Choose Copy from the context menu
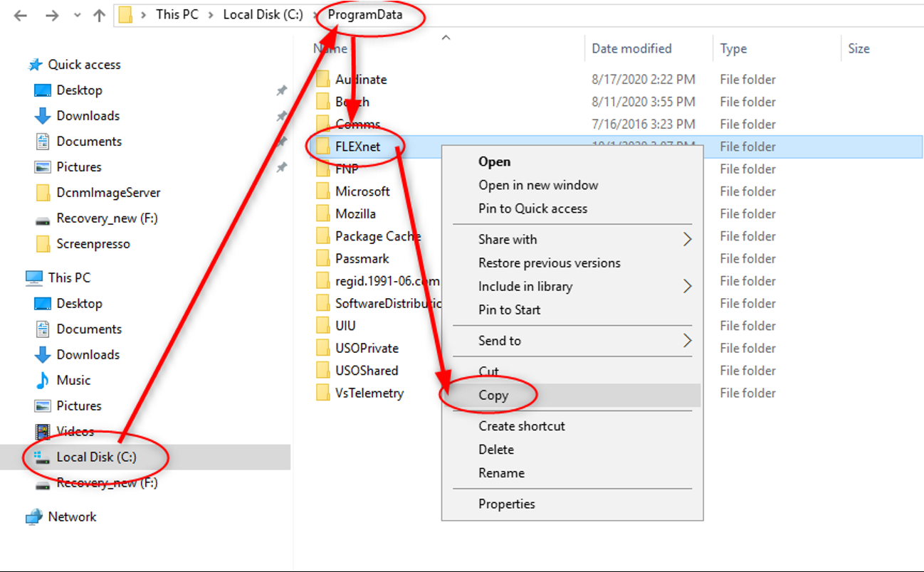 point(493,396)
